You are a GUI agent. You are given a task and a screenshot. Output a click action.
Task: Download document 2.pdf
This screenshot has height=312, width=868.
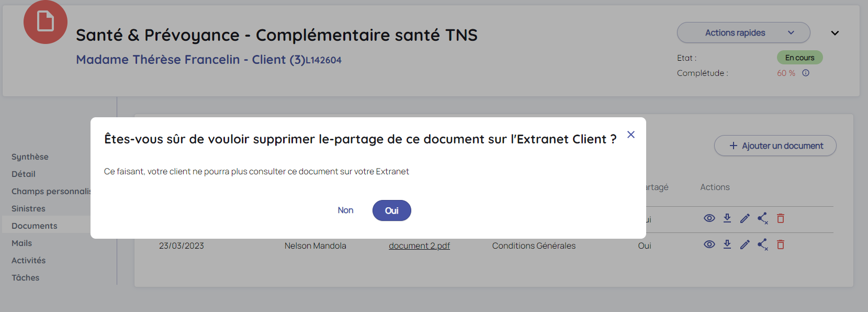click(x=727, y=244)
